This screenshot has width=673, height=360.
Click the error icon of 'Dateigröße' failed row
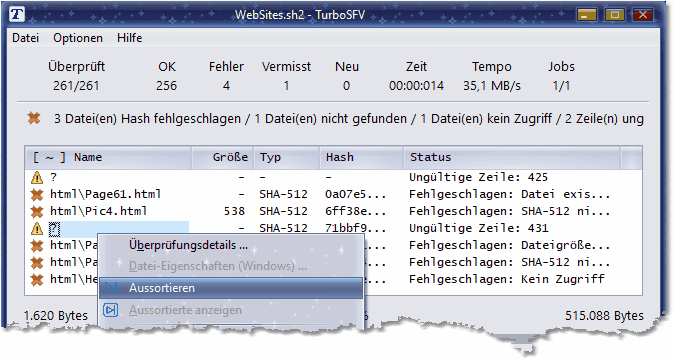(37, 246)
